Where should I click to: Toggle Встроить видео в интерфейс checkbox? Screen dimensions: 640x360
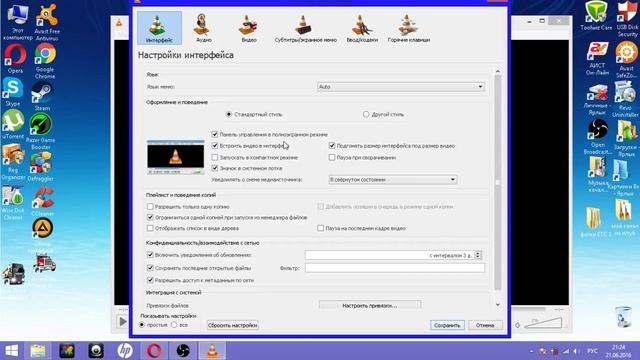coord(215,146)
